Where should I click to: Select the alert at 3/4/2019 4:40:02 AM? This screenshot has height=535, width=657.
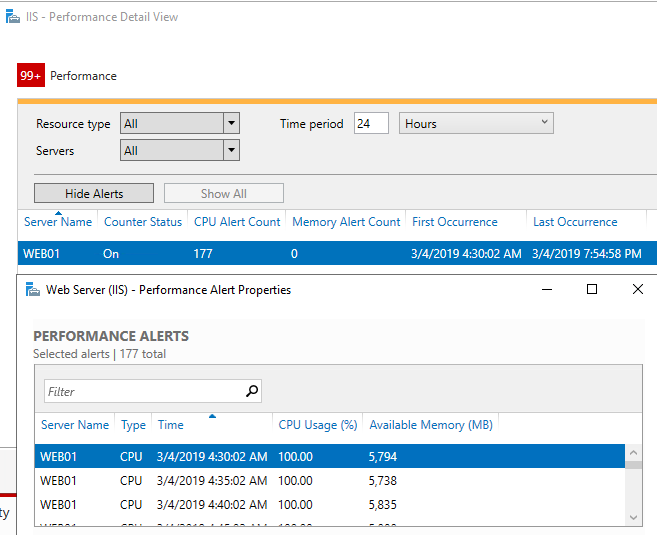[330, 504]
